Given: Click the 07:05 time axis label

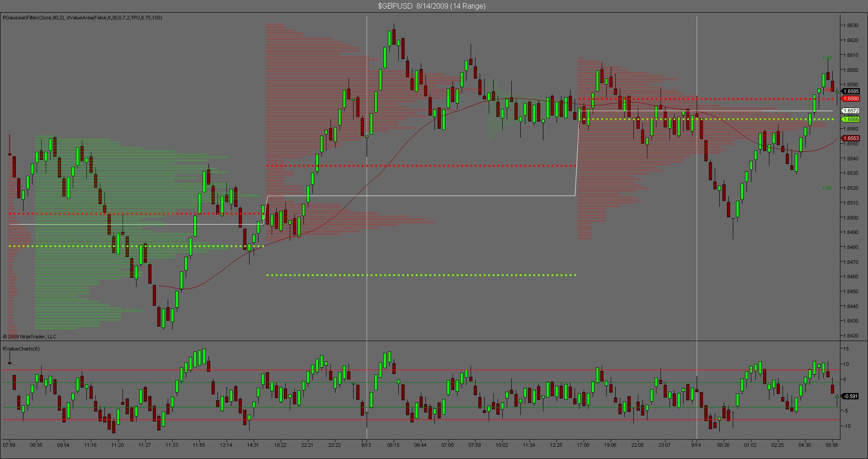Looking at the screenshot, I should [448, 445].
